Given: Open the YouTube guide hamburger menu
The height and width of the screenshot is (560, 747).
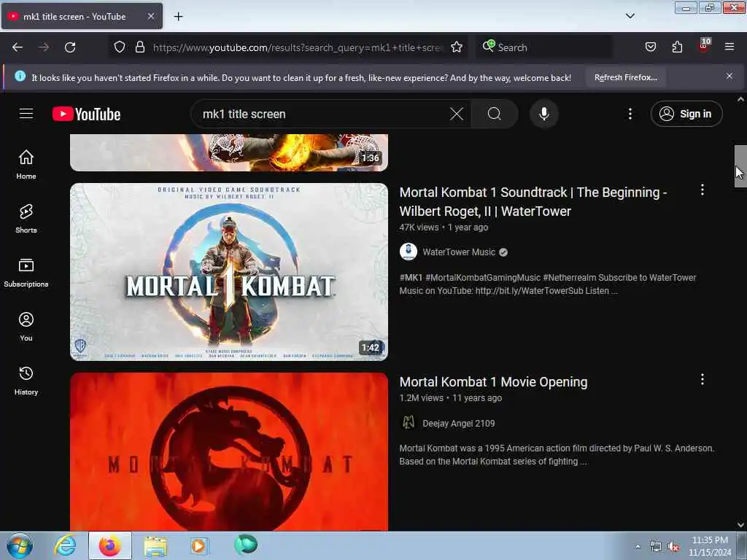Looking at the screenshot, I should coord(26,114).
